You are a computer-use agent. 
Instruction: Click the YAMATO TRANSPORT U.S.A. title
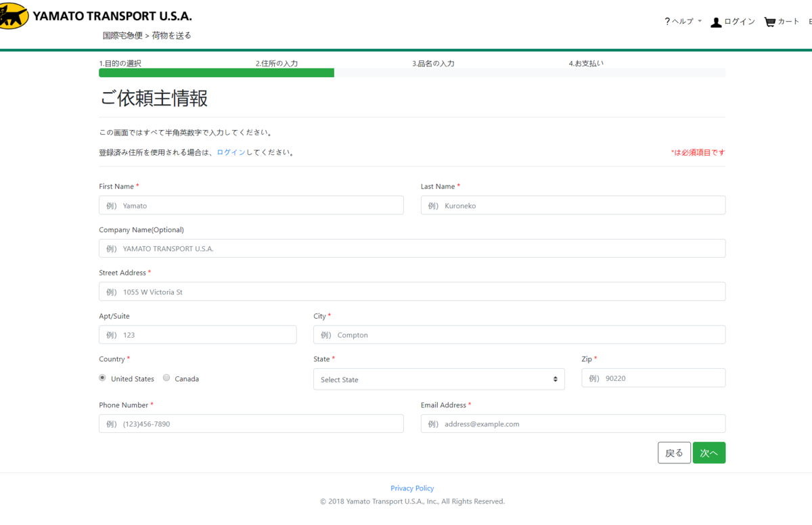112,16
